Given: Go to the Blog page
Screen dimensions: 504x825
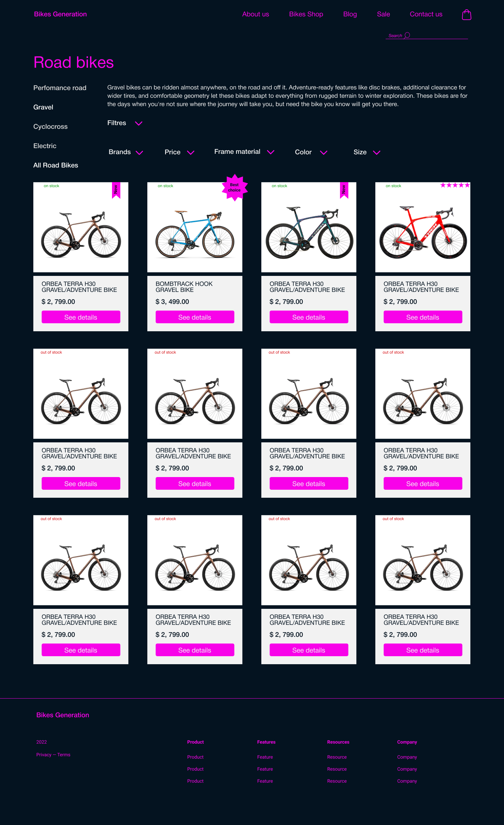Looking at the screenshot, I should [350, 14].
